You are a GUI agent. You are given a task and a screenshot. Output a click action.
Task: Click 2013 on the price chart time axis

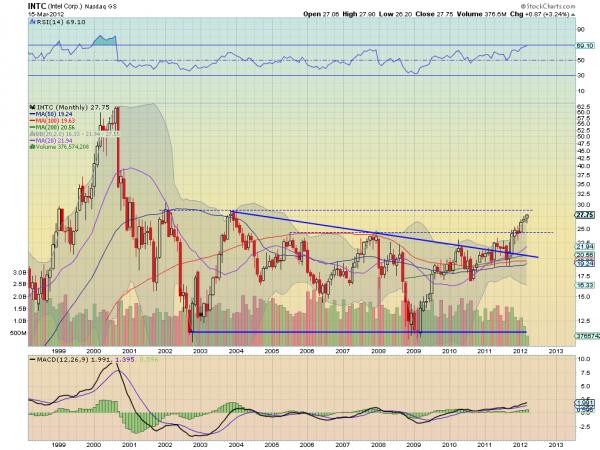(556, 351)
